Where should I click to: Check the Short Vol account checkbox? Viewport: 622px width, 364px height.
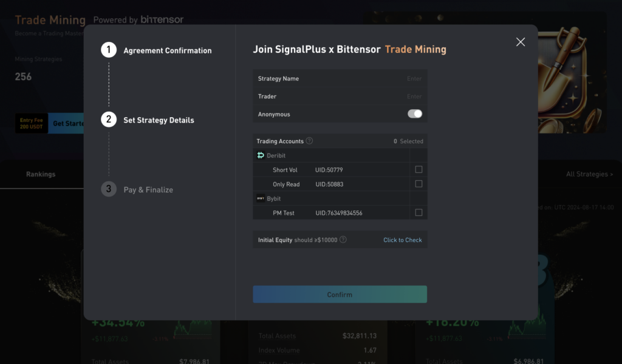419,170
